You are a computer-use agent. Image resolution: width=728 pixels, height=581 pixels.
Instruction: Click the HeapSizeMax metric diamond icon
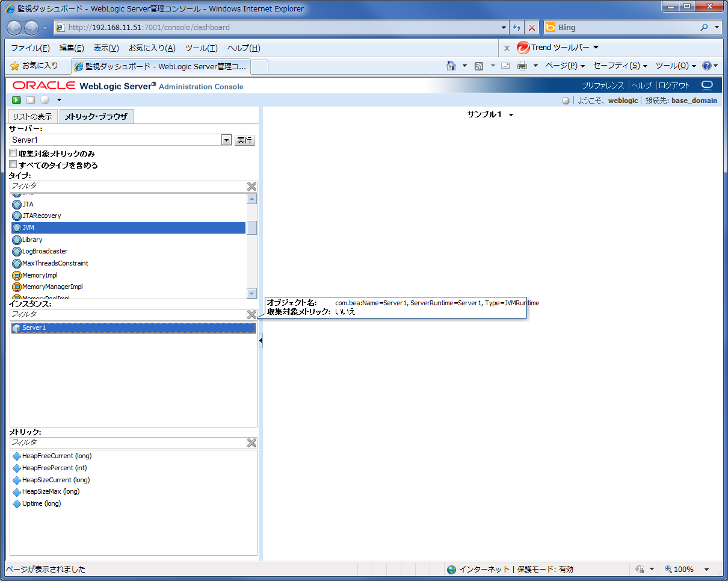click(17, 492)
